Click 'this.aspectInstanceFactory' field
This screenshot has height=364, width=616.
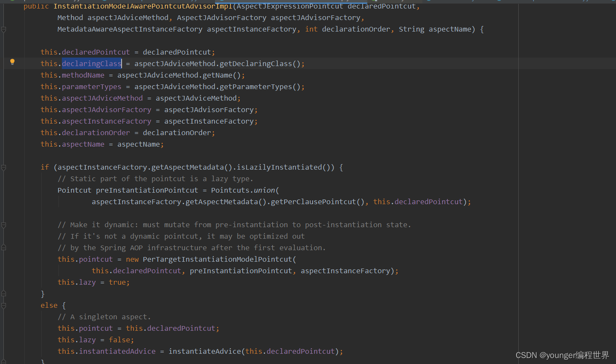click(x=96, y=121)
